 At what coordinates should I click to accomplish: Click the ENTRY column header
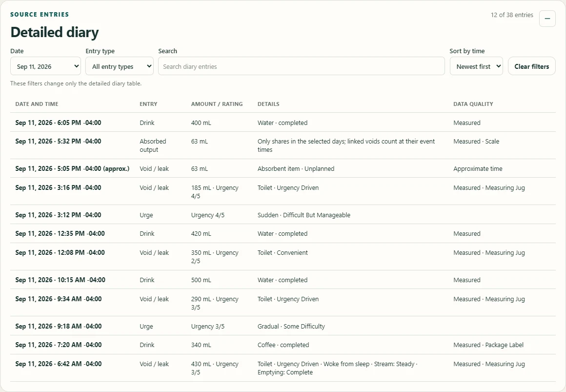(x=148, y=104)
